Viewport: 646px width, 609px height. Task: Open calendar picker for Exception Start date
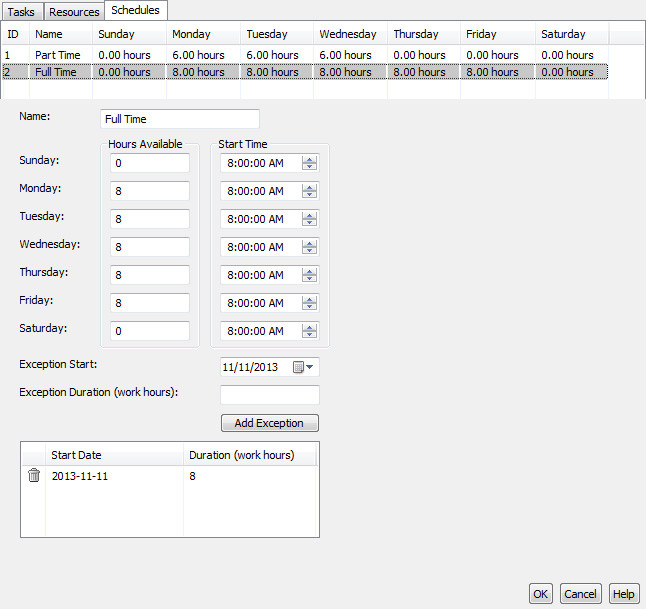click(x=303, y=367)
